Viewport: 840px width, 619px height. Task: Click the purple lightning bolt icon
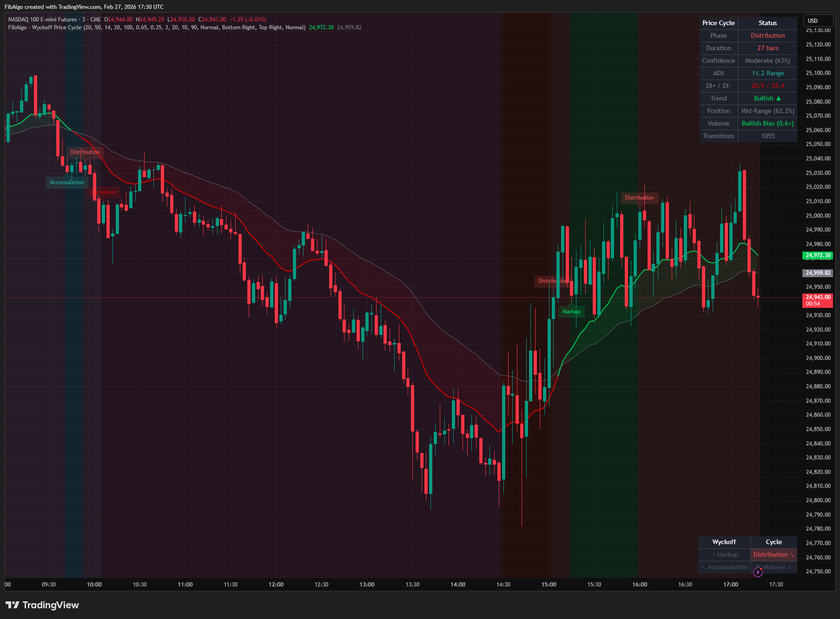758,573
